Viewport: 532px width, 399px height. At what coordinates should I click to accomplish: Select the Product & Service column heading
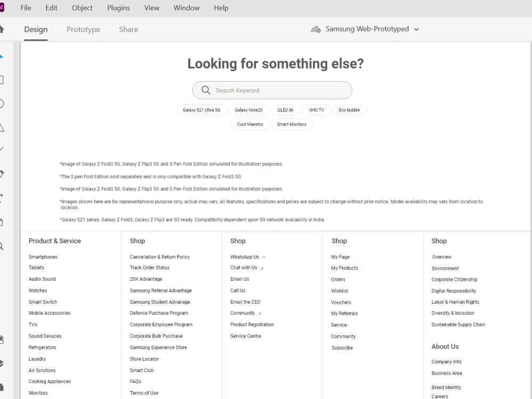(x=55, y=241)
